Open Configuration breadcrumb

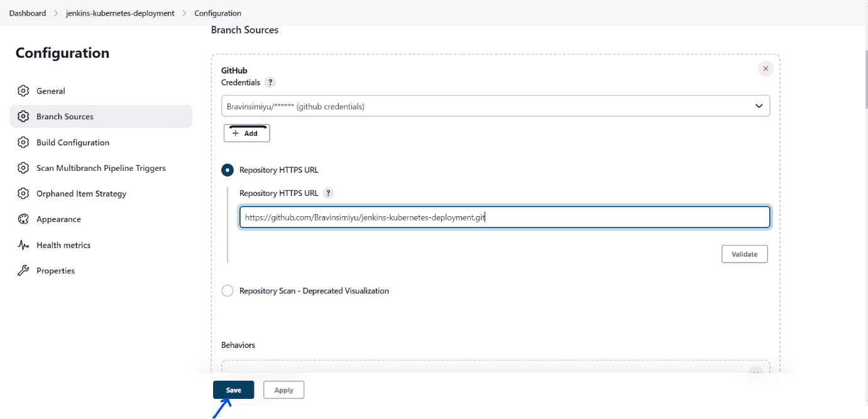click(217, 13)
